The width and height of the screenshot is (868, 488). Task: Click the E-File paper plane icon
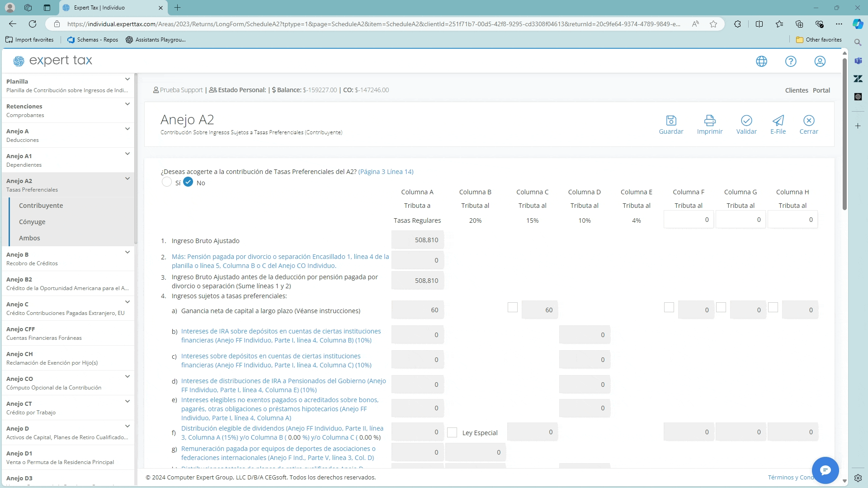pos(778,121)
